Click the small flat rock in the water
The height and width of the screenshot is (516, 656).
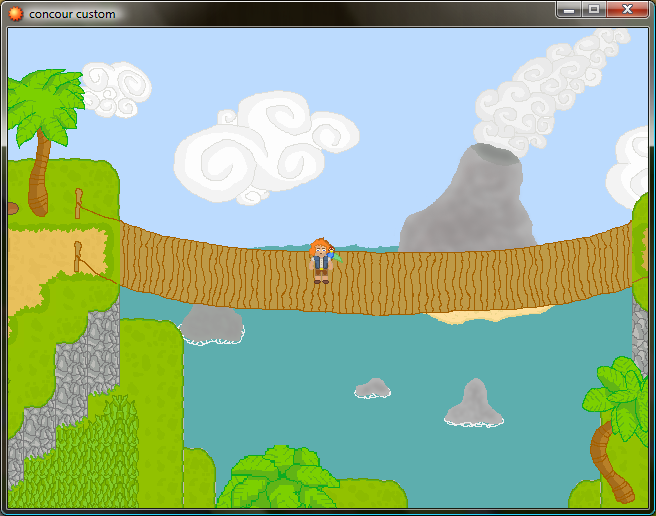(x=372, y=388)
